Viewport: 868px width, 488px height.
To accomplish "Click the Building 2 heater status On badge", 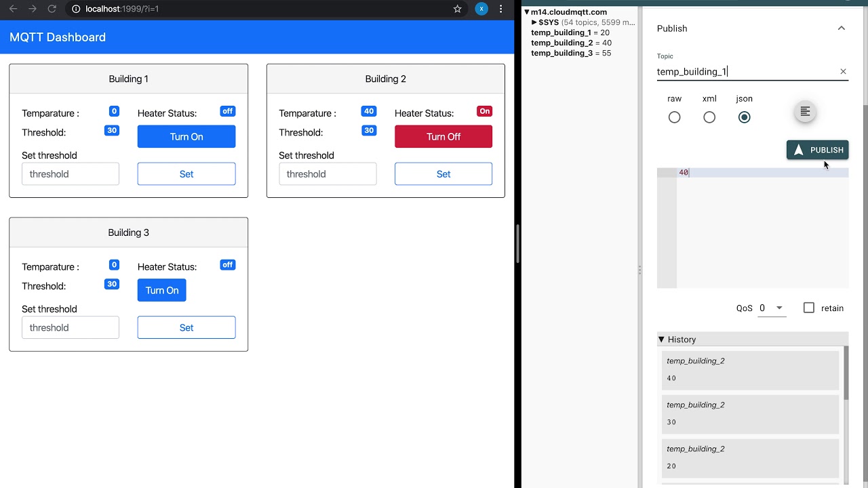I will pyautogui.click(x=484, y=111).
